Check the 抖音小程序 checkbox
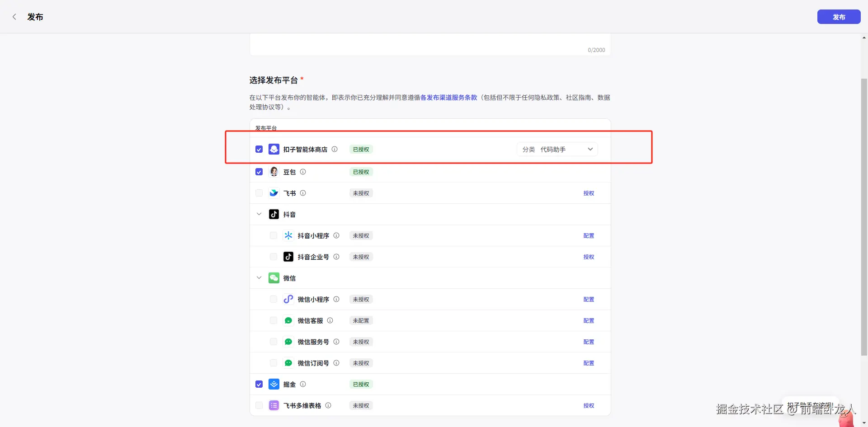Viewport: 868px width, 427px height. point(274,235)
